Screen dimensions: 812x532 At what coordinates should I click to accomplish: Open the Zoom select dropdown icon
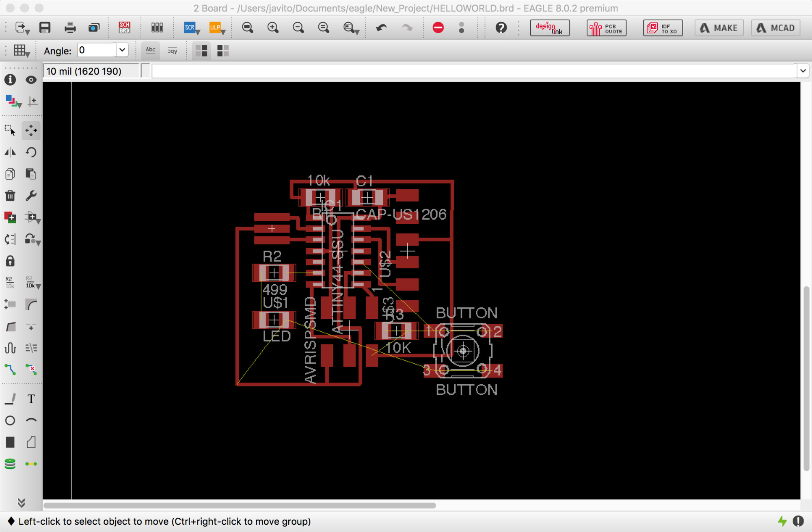pyautogui.click(x=351, y=28)
